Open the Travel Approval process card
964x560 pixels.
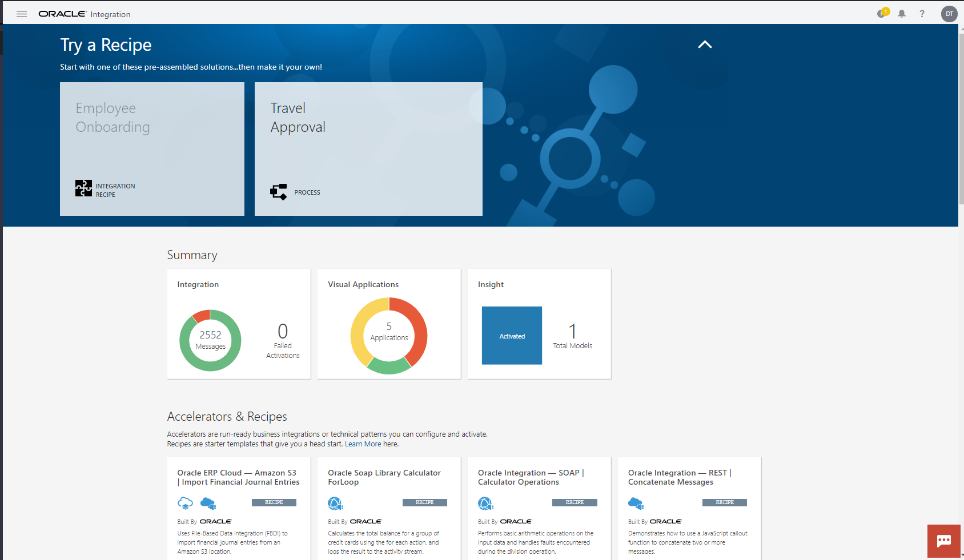(368, 149)
